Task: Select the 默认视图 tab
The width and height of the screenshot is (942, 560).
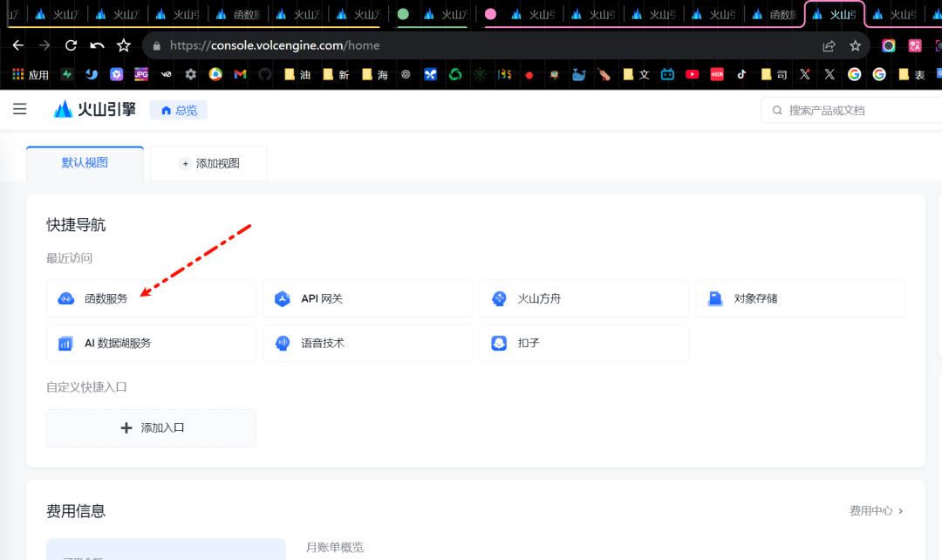Action: click(x=85, y=163)
